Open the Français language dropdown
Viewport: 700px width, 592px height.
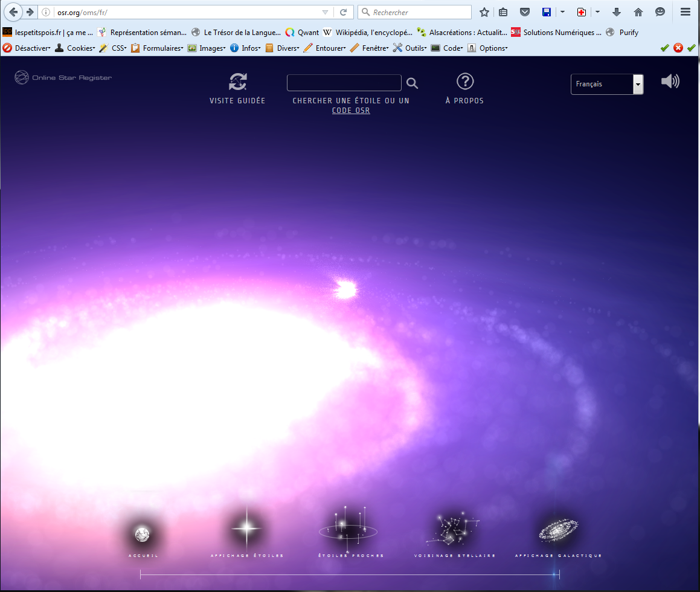tap(606, 85)
